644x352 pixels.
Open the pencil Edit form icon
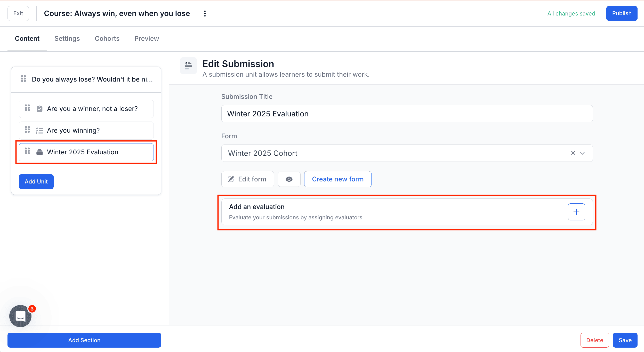(x=231, y=179)
